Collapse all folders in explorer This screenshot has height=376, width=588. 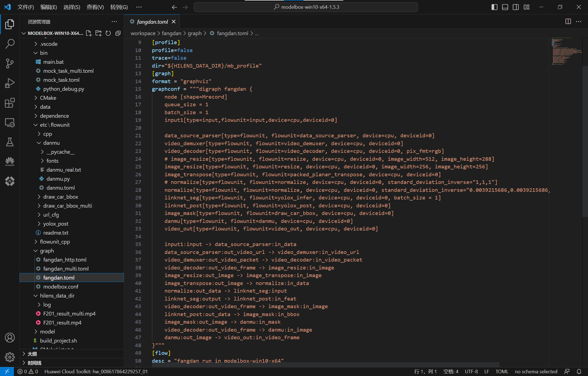118,33
